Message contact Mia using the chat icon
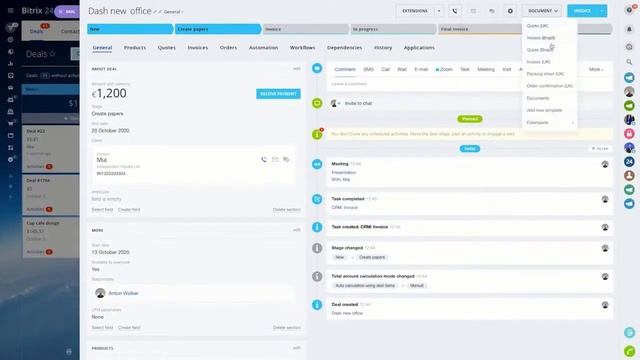 (286, 160)
